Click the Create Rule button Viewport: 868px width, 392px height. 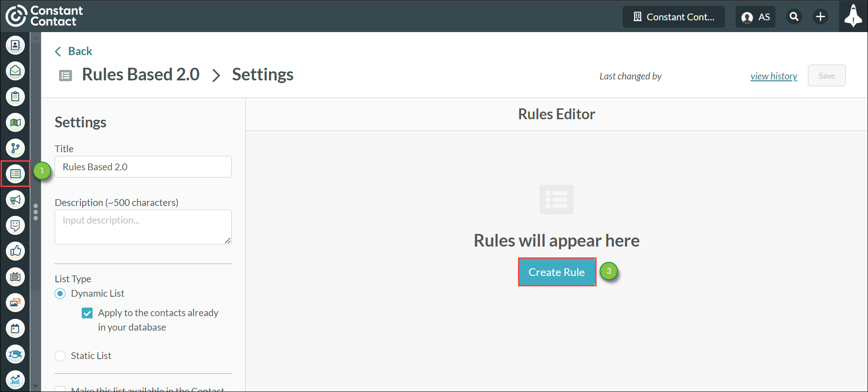click(557, 272)
